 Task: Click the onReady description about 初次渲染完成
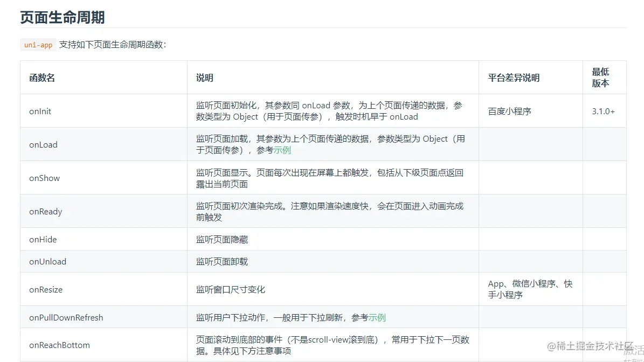click(x=329, y=212)
